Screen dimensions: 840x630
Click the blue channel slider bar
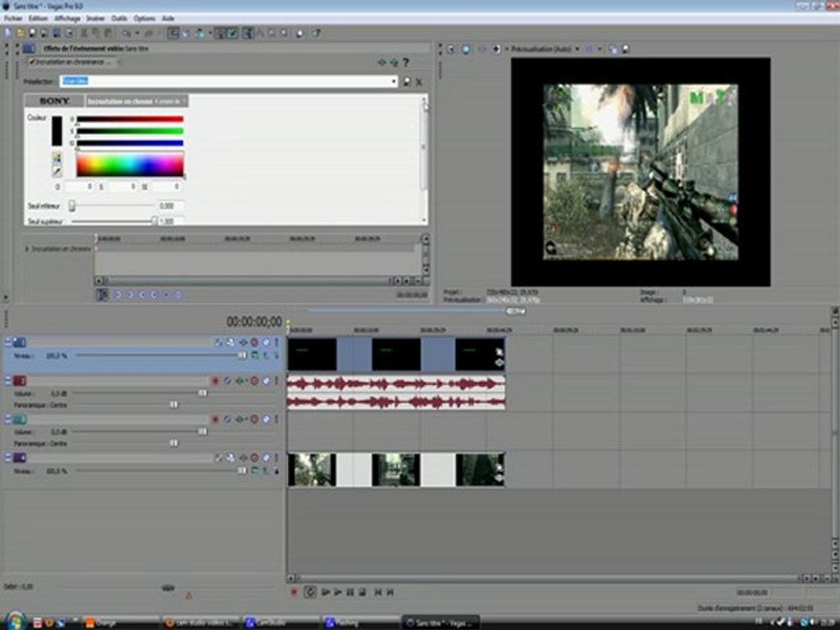129,143
